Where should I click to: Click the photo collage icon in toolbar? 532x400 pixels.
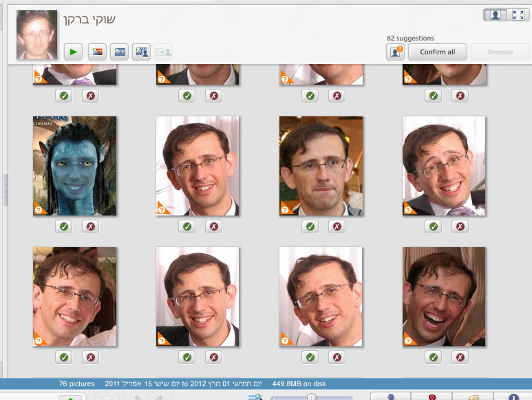coord(96,51)
